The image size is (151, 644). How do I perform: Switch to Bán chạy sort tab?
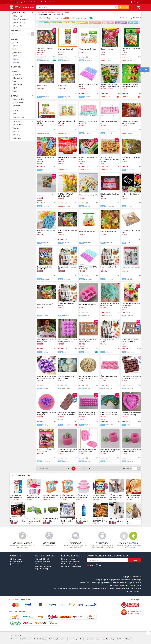coord(129,18)
